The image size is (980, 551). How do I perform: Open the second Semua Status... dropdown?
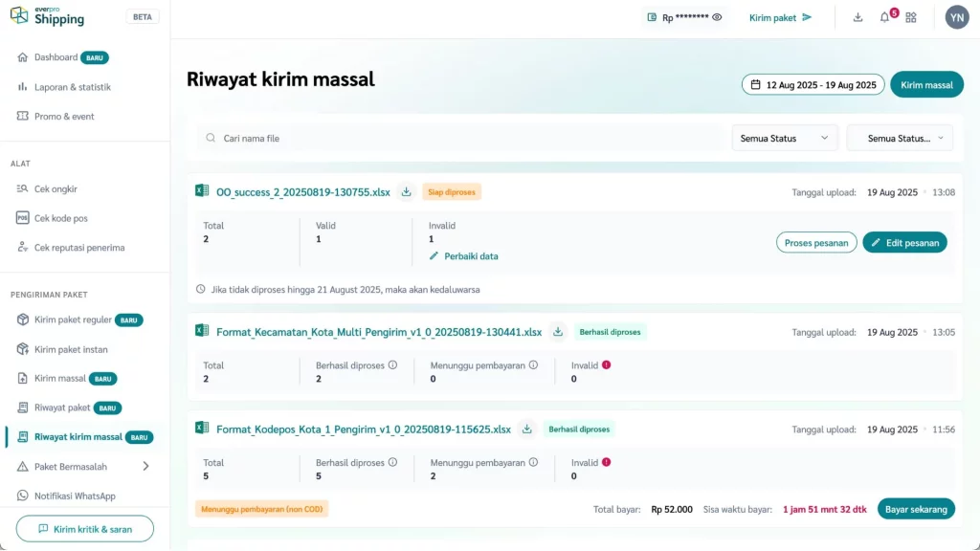(900, 139)
